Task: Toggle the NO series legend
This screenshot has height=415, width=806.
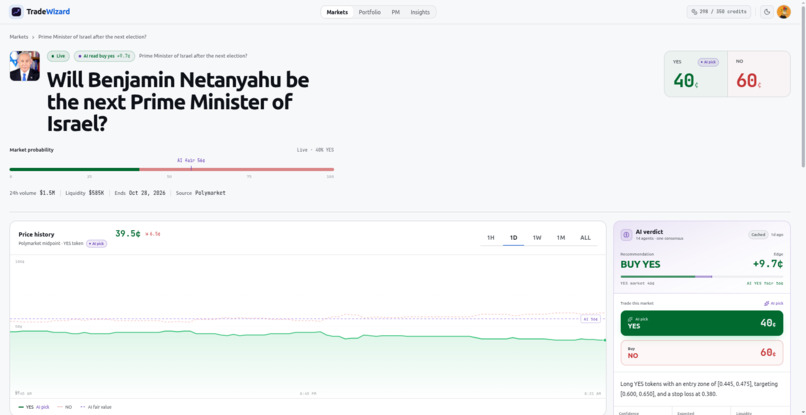Action: [x=65, y=407]
